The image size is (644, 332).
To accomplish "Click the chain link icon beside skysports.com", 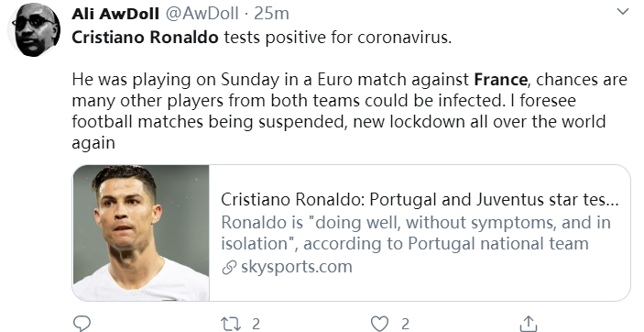I will pos(229,268).
